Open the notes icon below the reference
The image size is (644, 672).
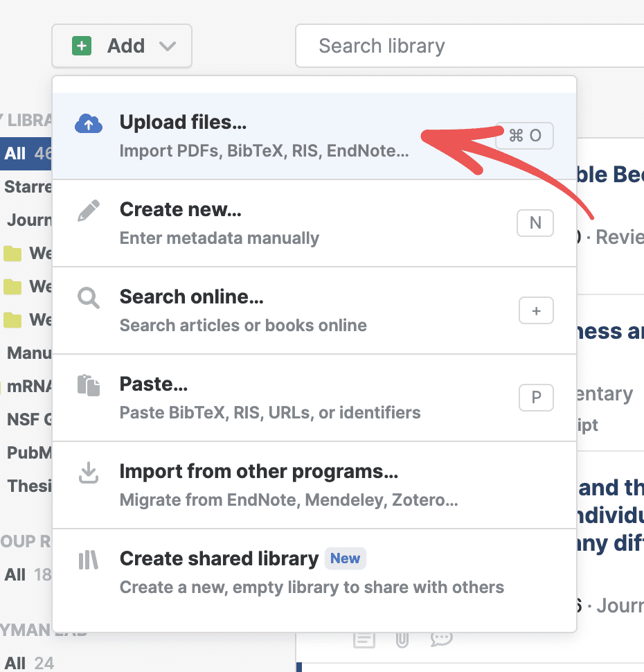coord(364,639)
